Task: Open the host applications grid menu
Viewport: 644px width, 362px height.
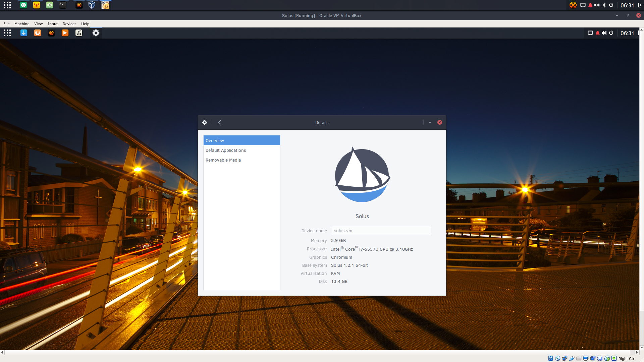Action: tap(7, 5)
